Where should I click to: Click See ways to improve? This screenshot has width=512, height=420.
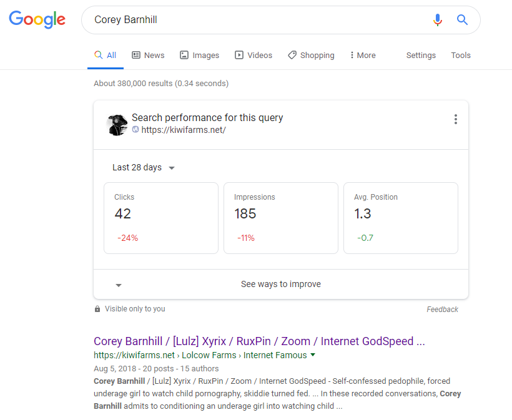click(281, 284)
